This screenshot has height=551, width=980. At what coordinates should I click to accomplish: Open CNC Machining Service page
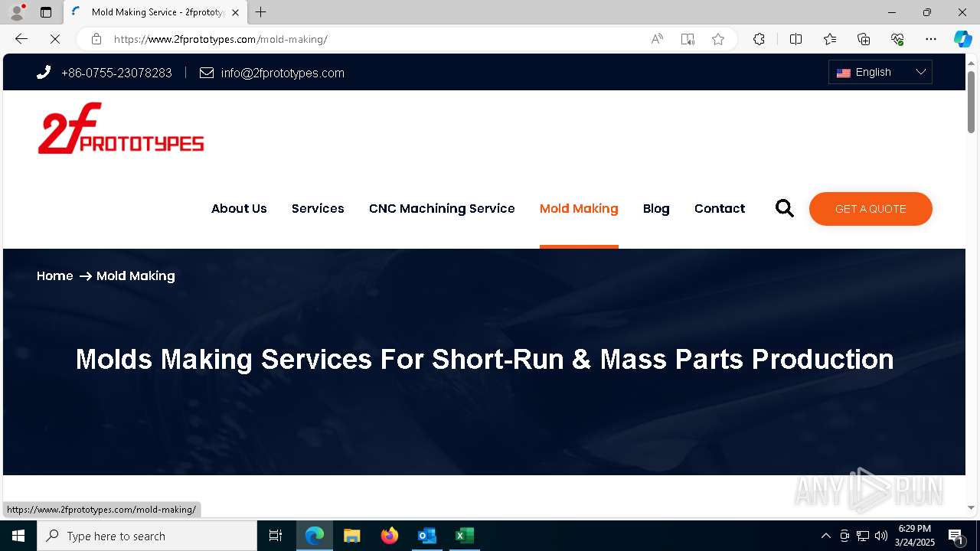point(442,208)
